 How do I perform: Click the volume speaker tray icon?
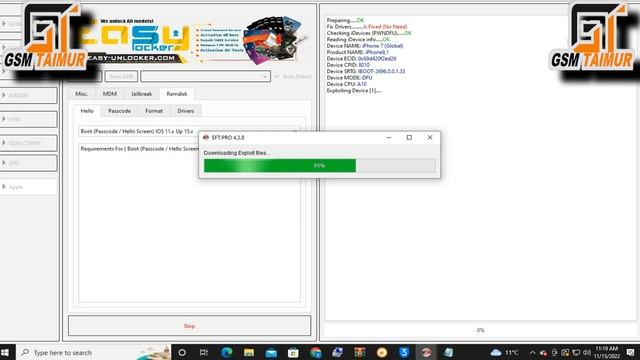pyautogui.click(x=587, y=352)
